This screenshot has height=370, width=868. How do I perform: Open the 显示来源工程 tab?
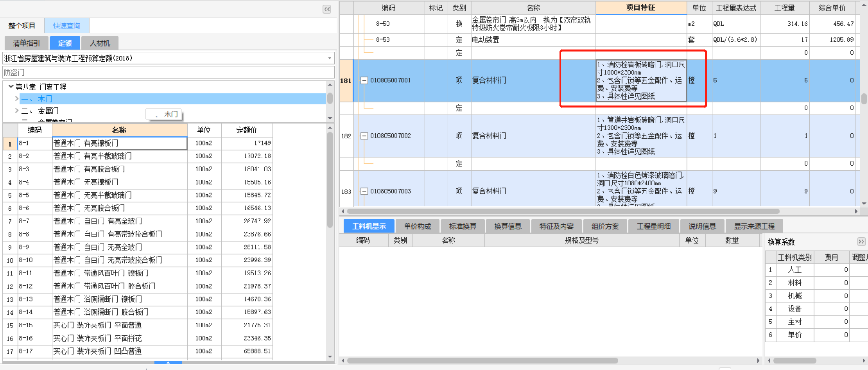[x=754, y=226]
